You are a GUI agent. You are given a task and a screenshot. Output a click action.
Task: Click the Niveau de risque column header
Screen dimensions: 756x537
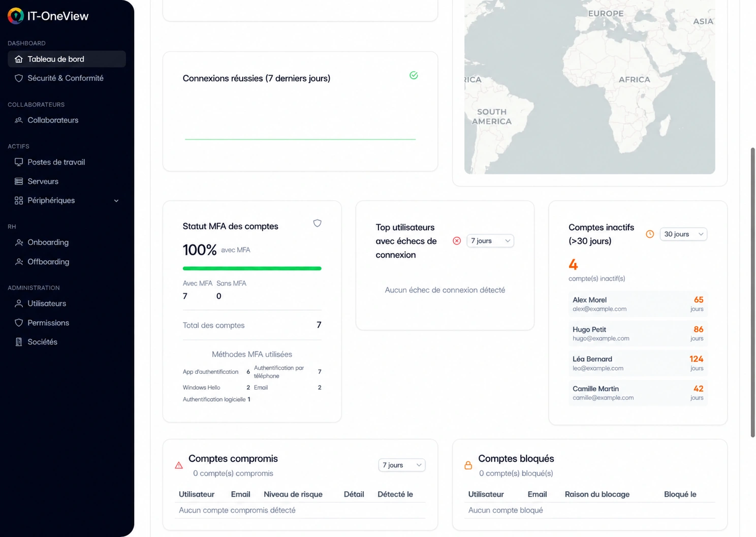coord(293,494)
